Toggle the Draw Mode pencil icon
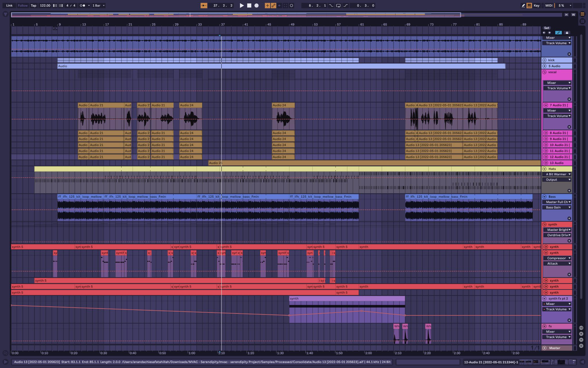Image resolution: width=588 pixels, height=368 pixels. click(523, 5)
